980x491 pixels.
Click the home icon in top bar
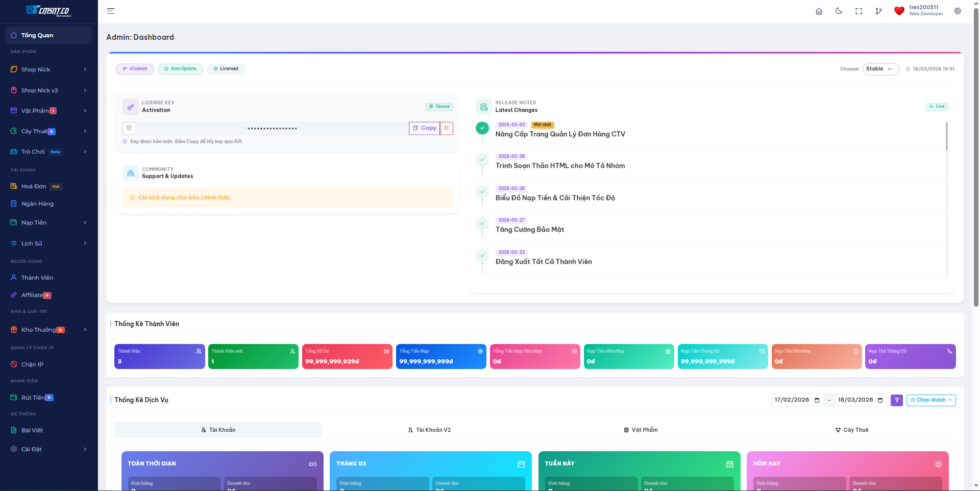click(819, 11)
